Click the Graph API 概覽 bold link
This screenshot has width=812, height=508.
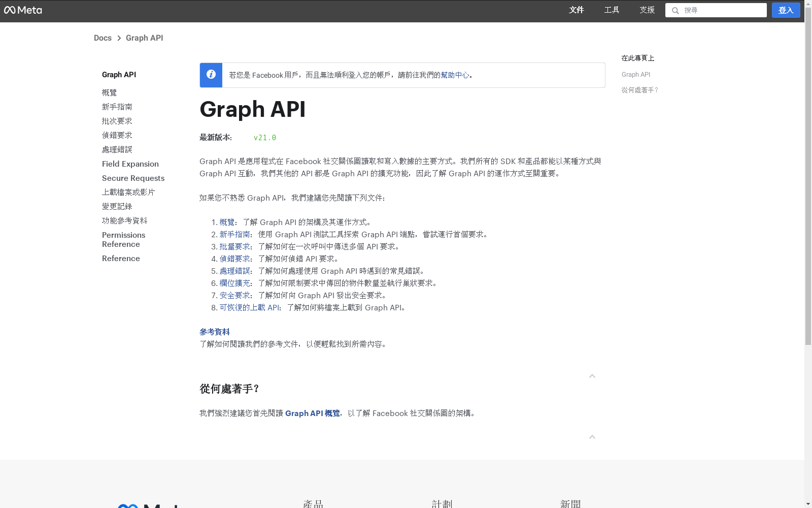coord(313,413)
